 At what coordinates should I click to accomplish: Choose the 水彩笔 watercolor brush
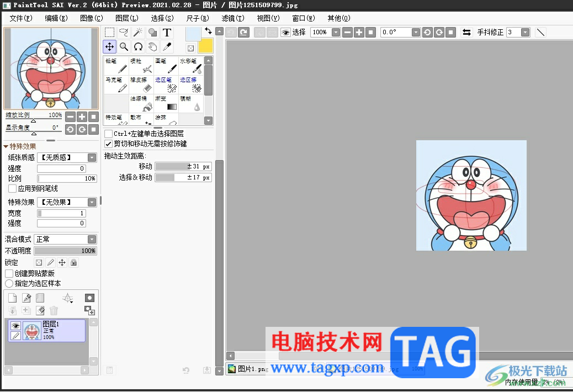pos(191,65)
